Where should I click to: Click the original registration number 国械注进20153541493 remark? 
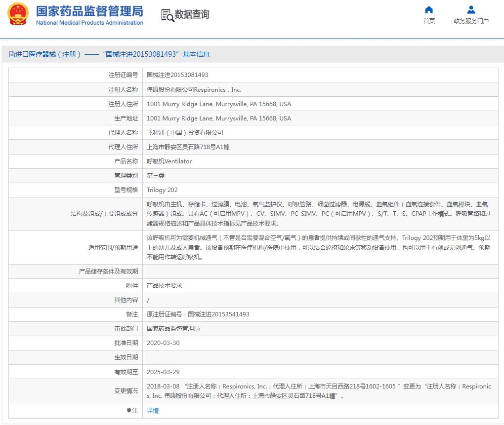198,314
